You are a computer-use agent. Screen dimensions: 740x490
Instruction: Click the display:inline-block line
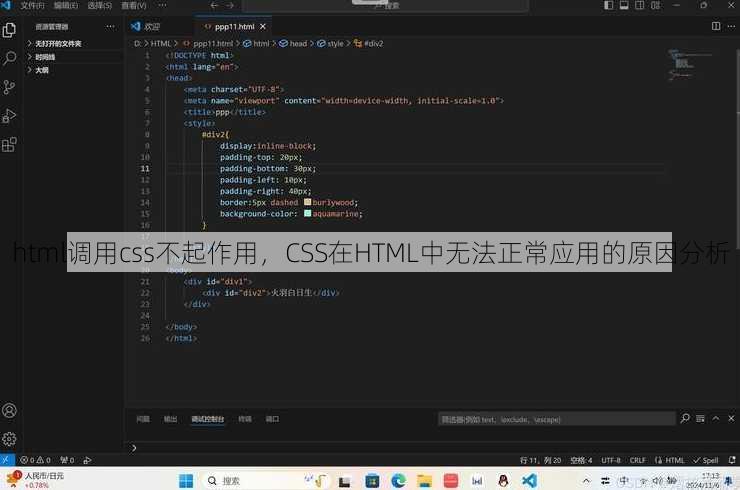[268, 146]
